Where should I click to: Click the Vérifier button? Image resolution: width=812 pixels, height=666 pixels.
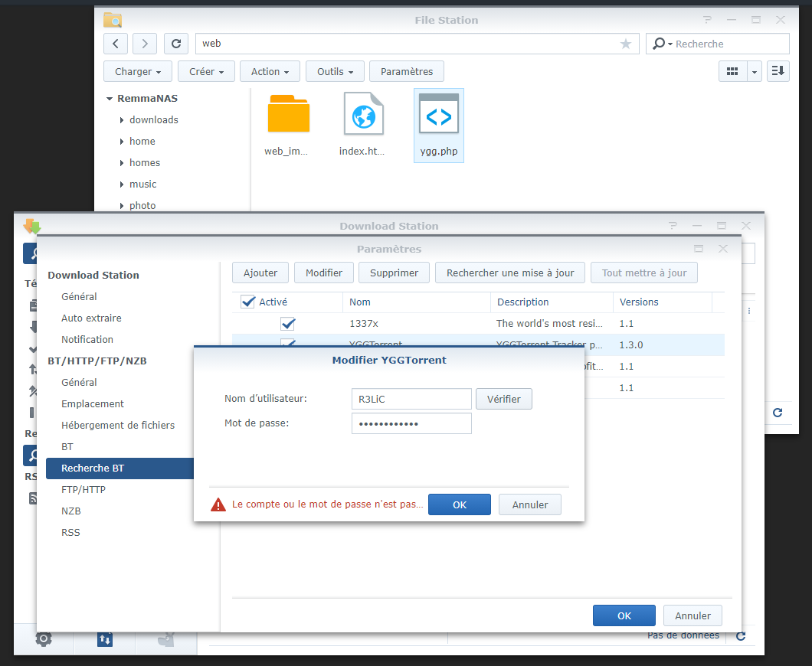coord(503,399)
